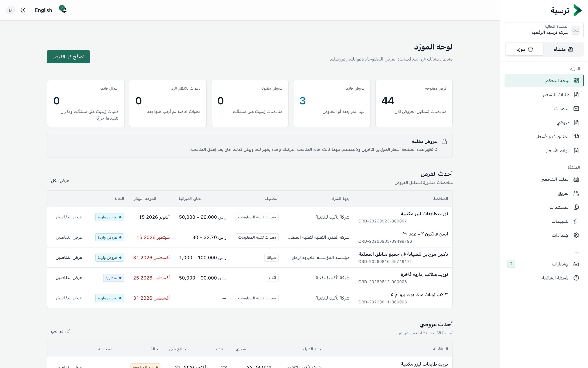The image size is (588, 368).
Task: Click the منشورة status badge
Action: 114,278
